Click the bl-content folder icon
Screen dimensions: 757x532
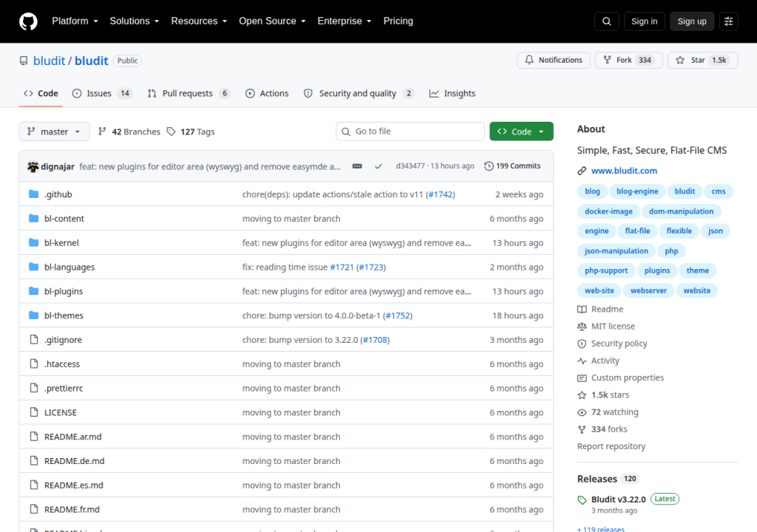pos(33,218)
